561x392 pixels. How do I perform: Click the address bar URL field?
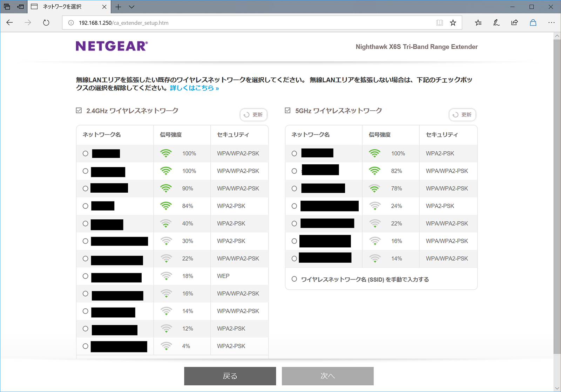coord(245,23)
